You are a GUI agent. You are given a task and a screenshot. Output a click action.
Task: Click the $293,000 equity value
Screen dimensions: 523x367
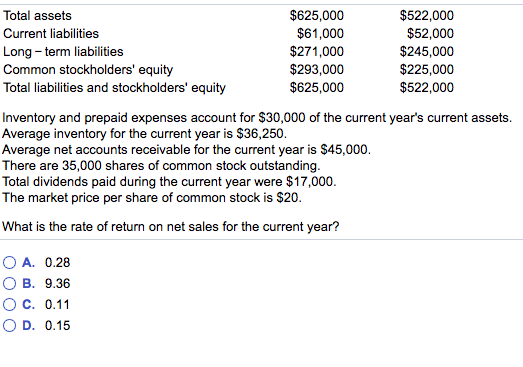click(317, 70)
